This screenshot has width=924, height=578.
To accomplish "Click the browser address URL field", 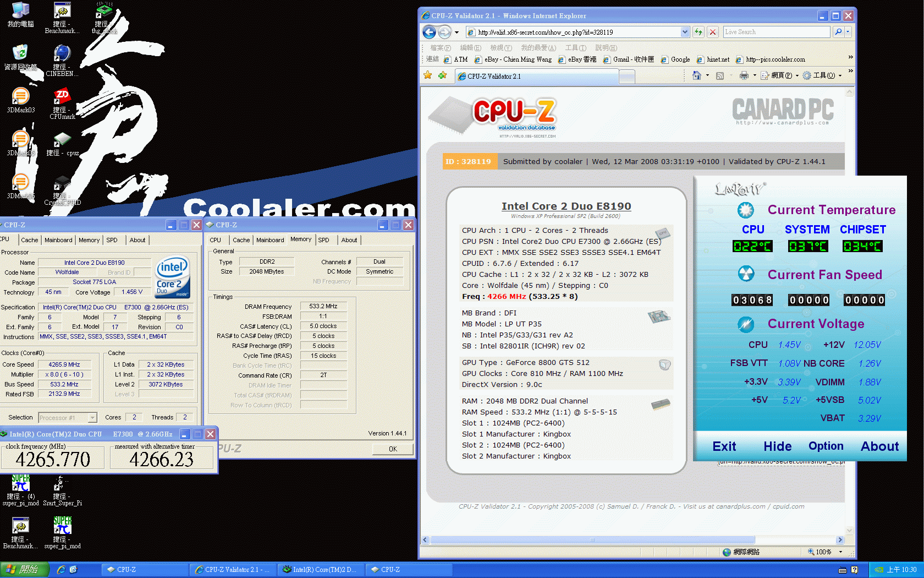I will tap(574, 32).
